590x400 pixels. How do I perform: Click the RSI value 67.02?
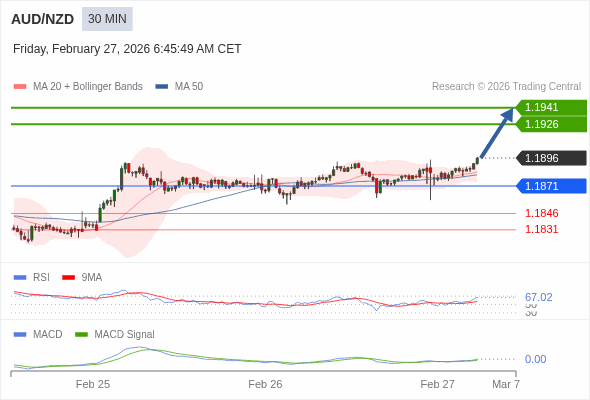click(538, 297)
